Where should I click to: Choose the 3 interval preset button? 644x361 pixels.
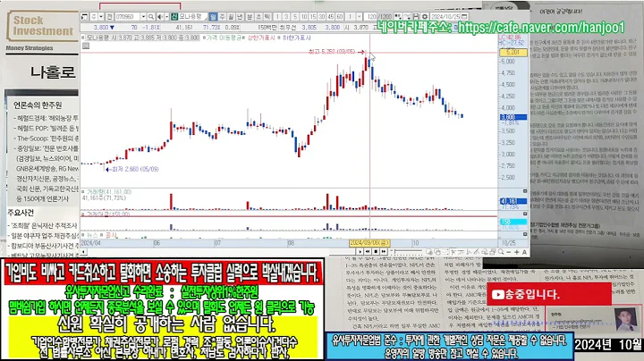point(286,16)
